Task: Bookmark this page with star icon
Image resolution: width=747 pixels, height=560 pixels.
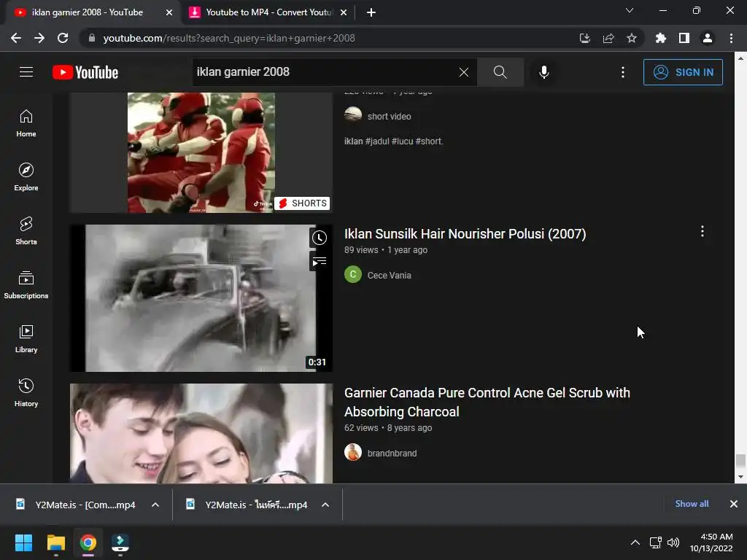Action: tap(632, 38)
